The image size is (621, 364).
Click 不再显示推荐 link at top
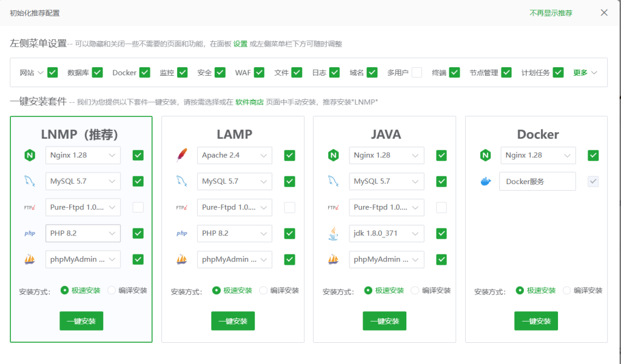(551, 13)
